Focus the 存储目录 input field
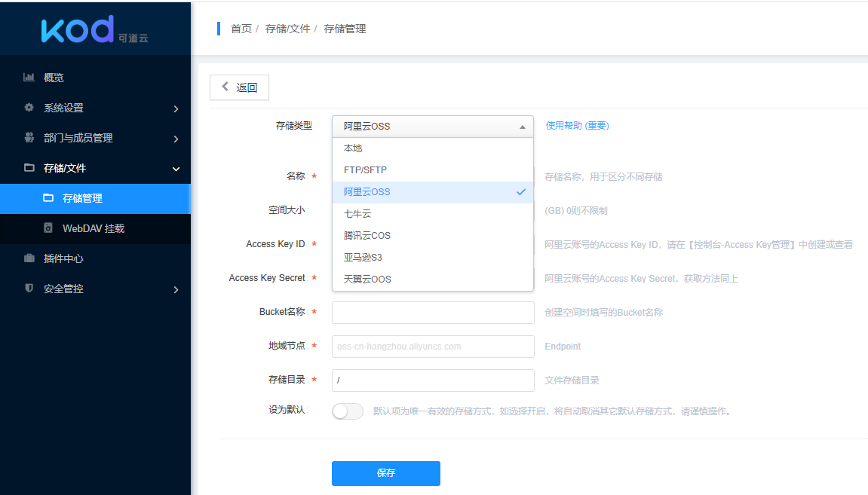The width and height of the screenshot is (868, 495). pyautogui.click(x=433, y=380)
